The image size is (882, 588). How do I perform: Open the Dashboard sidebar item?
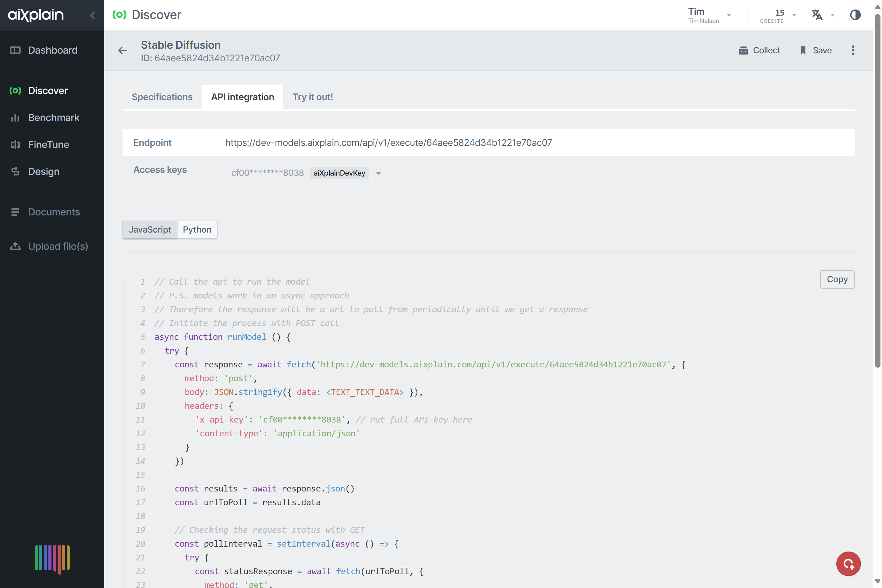[x=52, y=50]
